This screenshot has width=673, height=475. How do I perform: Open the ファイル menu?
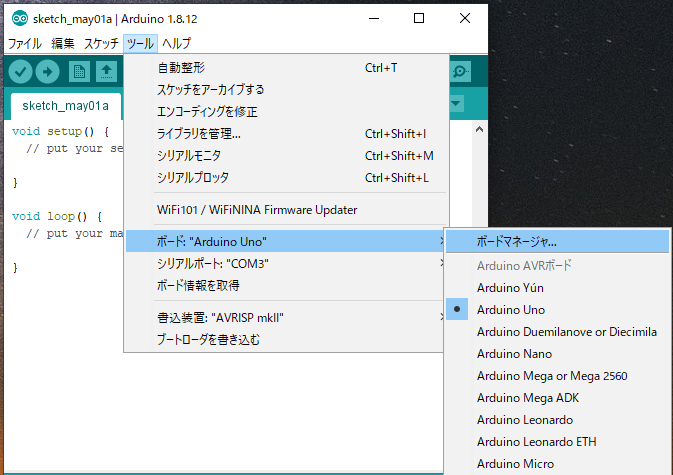coord(24,43)
